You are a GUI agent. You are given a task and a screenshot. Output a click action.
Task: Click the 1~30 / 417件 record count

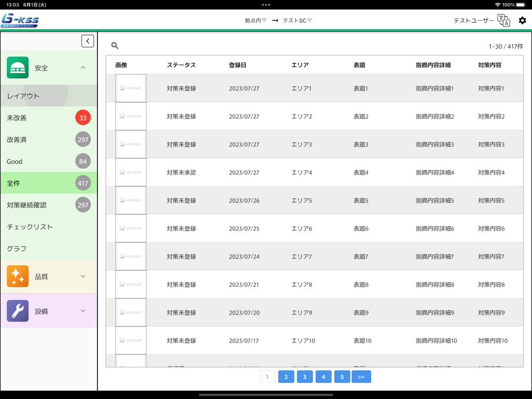(506, 46)
